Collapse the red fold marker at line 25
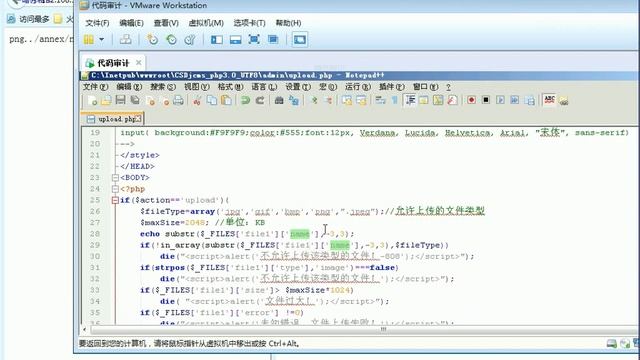Screen dimensions: 640x360 tap(115, 200)
